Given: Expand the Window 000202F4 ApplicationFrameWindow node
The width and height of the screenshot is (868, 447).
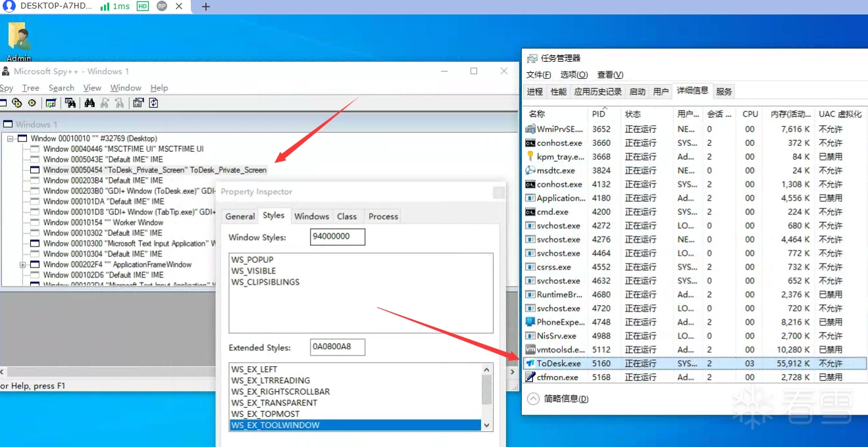Looking at the screenshot, I should (23, 265).
